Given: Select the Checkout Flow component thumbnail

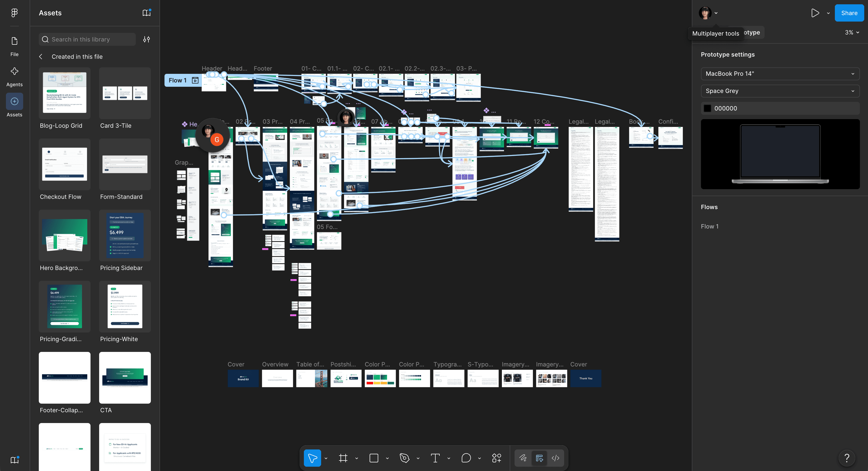Looking at the screenshot, I should point(64,164).
